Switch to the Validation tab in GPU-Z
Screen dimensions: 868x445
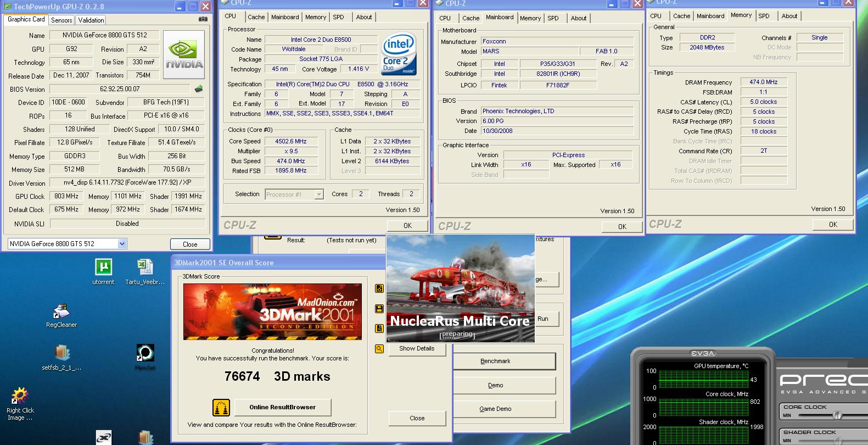pos(91,20)
